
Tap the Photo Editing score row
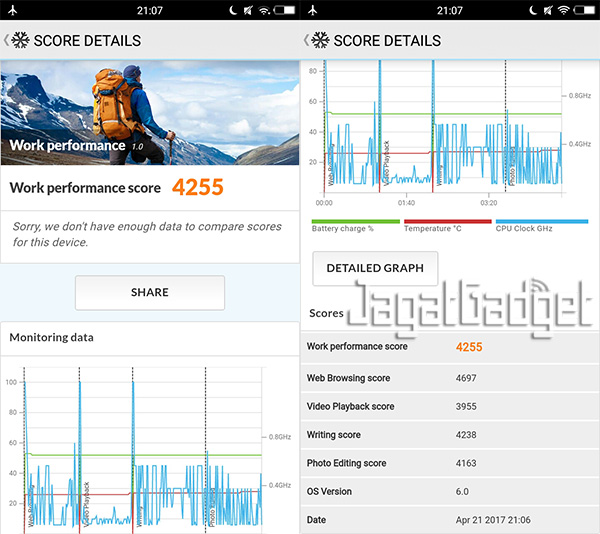(450, 463)
